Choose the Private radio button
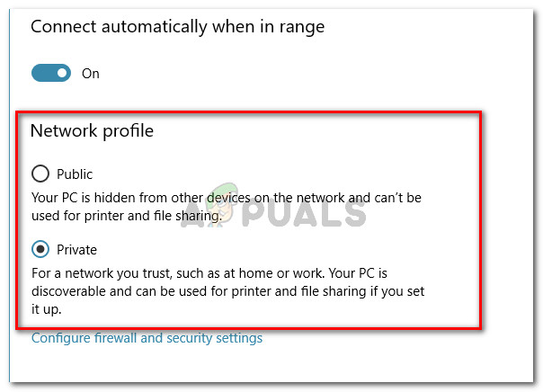Screen dimensions: 543x392 [40, 249]
